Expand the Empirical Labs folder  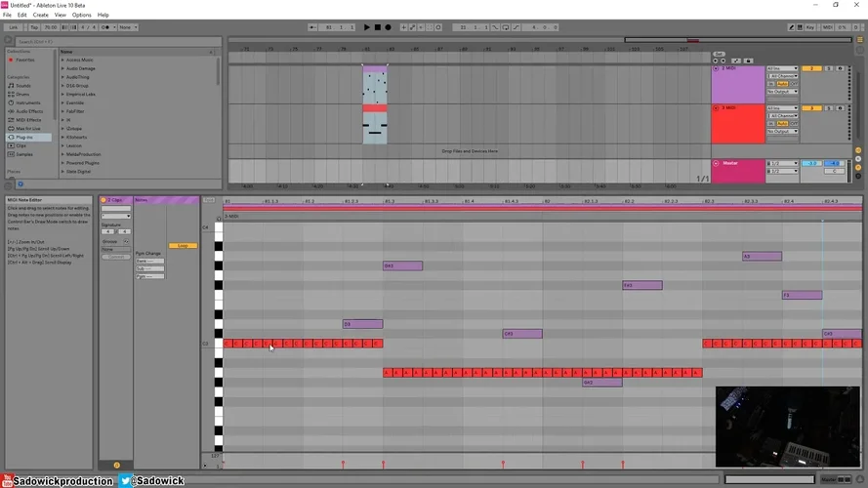62,94
